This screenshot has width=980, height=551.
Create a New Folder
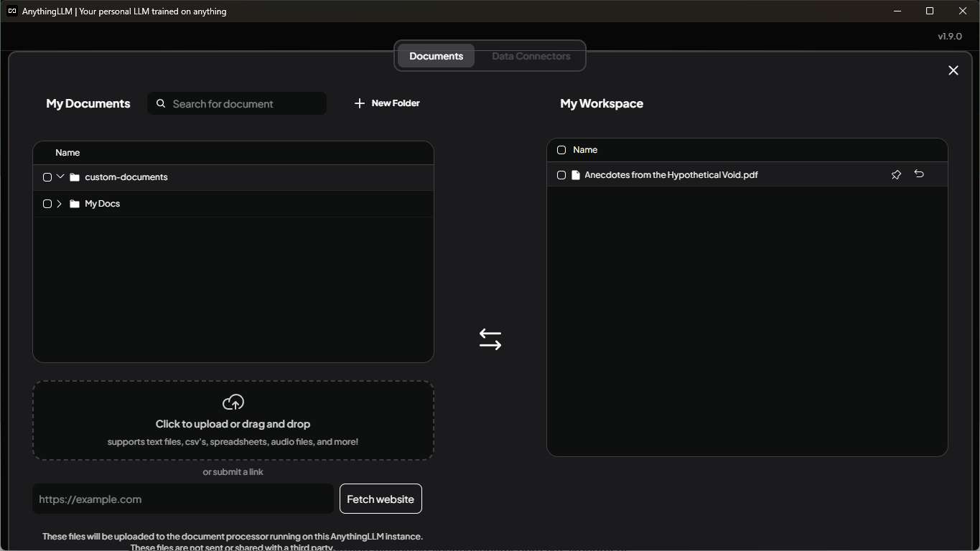coord(387,103)
